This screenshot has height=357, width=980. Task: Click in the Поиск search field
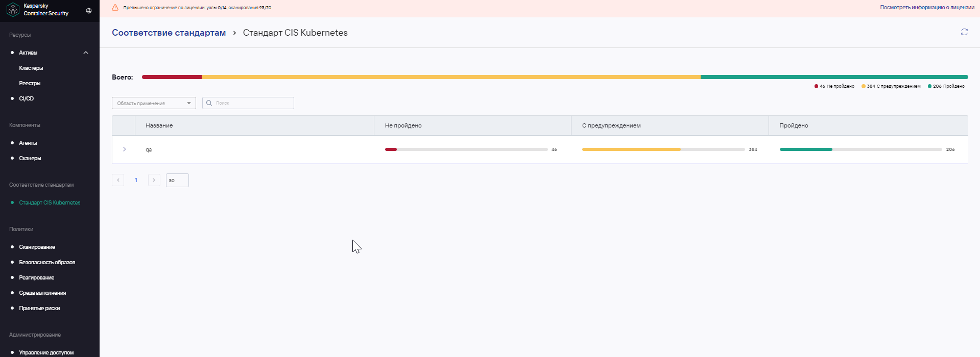(x=248, y=103)
